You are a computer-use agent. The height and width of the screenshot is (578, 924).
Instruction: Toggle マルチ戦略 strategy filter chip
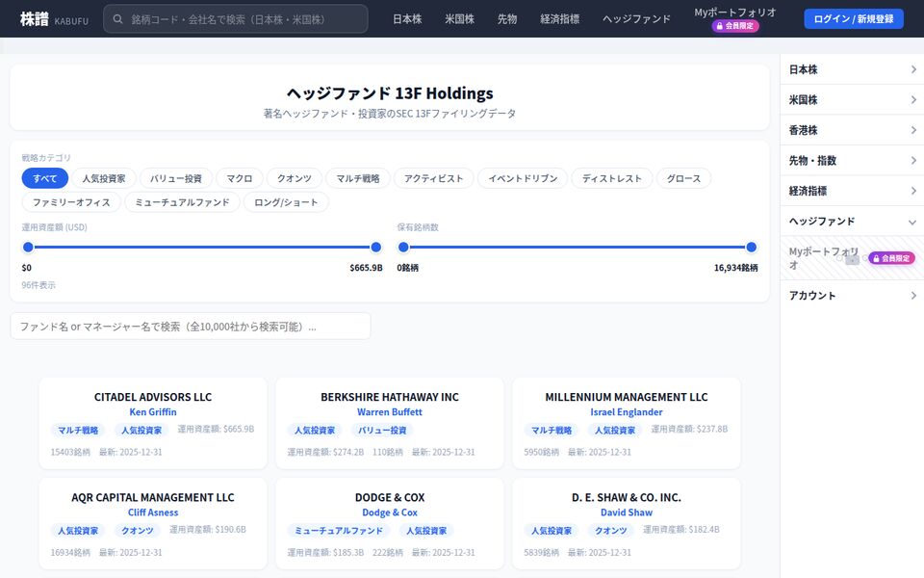click(x=358, y=178)
